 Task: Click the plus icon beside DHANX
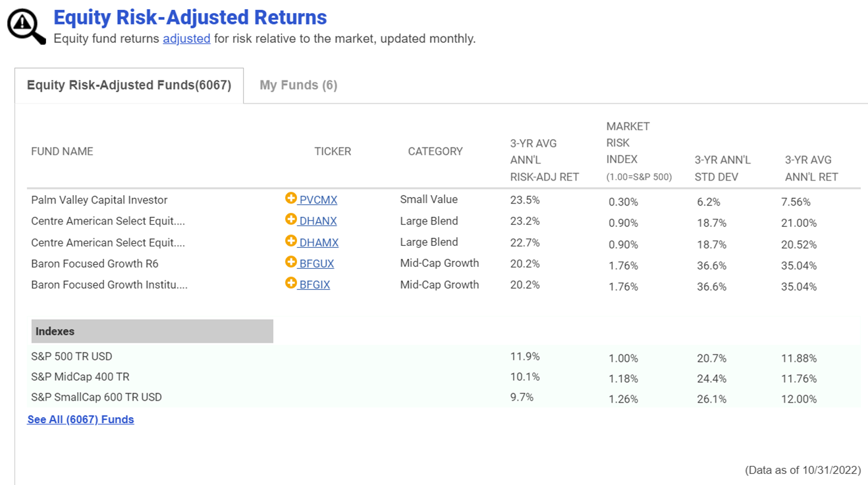coord(290,219)
